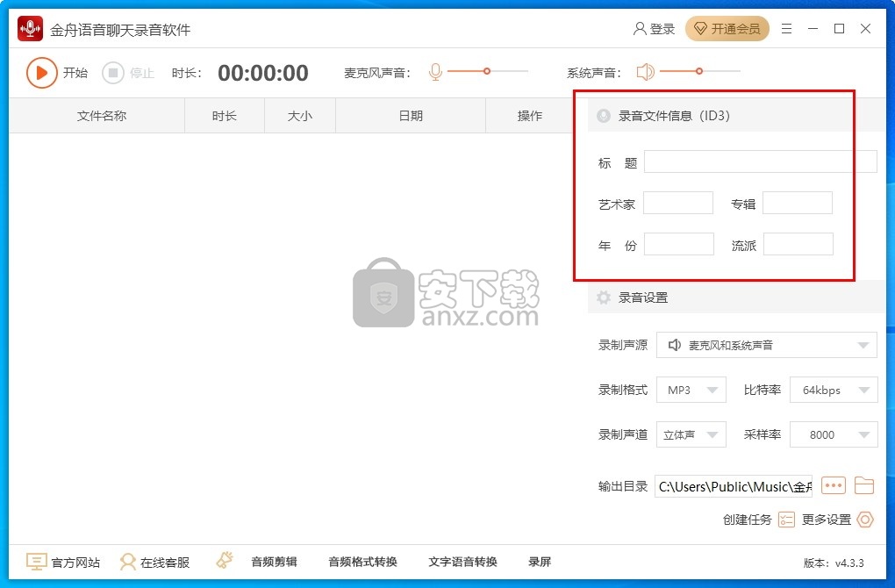Focus the 艺术家 artist input field
Screen dimensions: 895x588
click(x=678, y=204)
